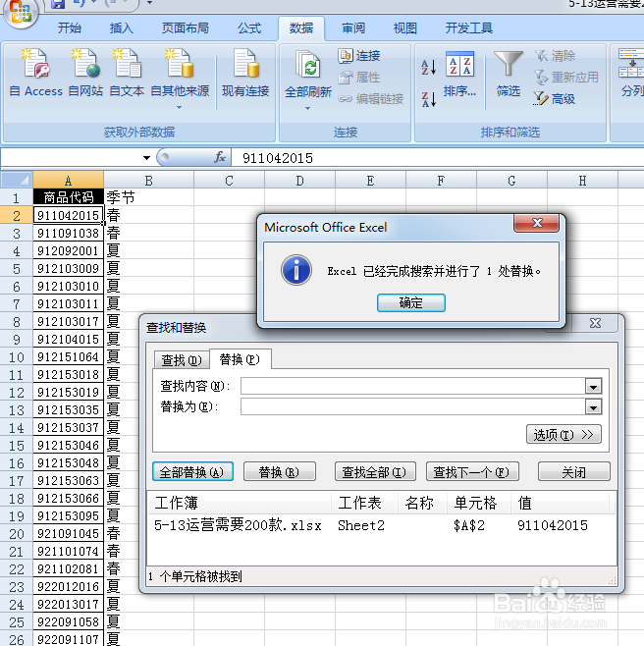Click the 单元格 results column header
The width and height of the screenshot is (644, 646).
(479, 503)
